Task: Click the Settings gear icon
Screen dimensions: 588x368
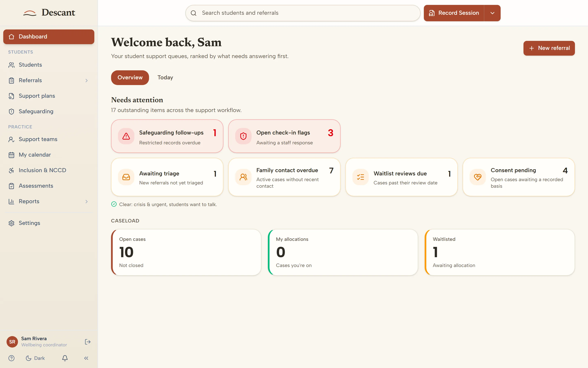Action: tap(11, 223)
